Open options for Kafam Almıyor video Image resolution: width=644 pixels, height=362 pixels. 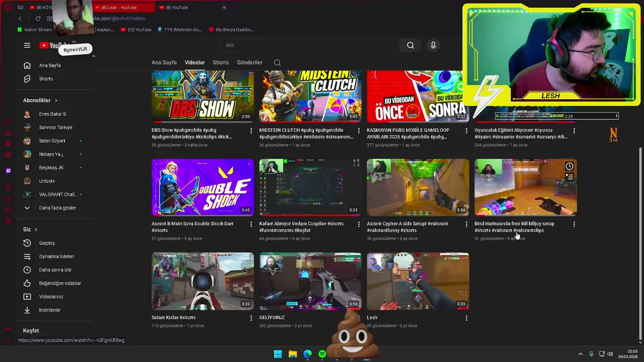(x=359, y=224)
